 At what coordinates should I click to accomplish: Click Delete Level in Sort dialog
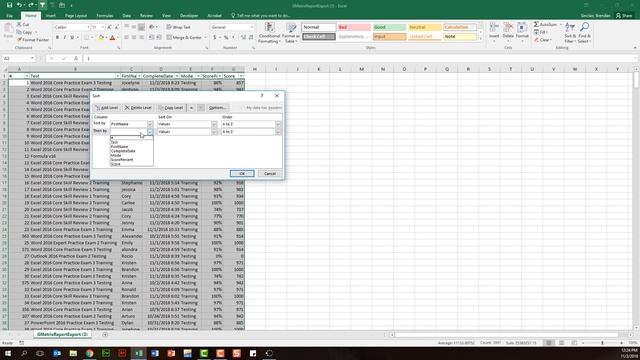pyautogui.click(x=138, y=108)
